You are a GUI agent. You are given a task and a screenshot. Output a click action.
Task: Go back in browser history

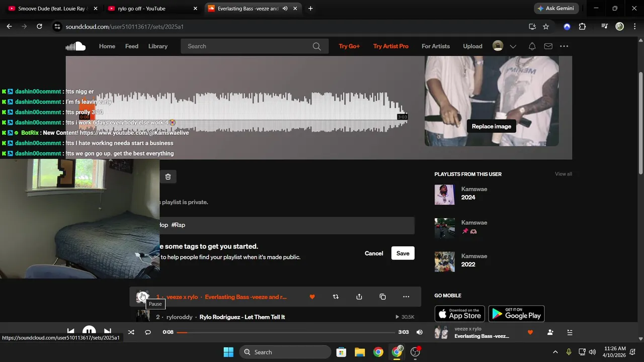tap(9, 27)
